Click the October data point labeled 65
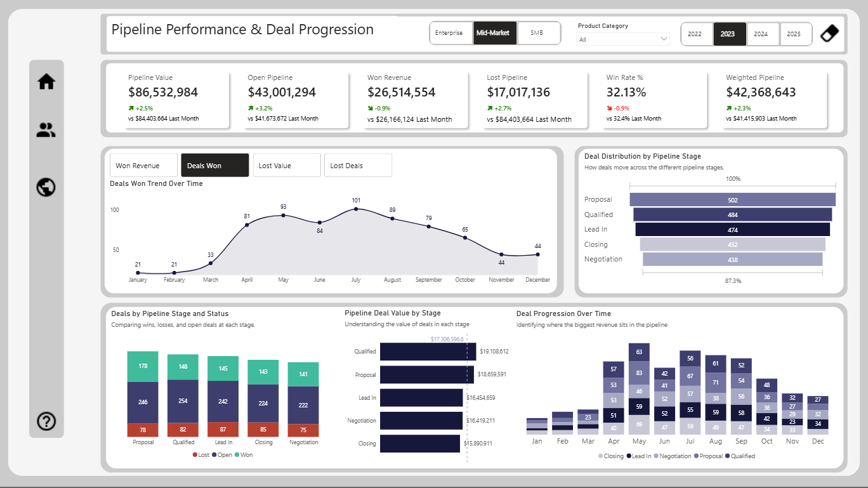The image size is (868, 488). (x=465, y=238)
